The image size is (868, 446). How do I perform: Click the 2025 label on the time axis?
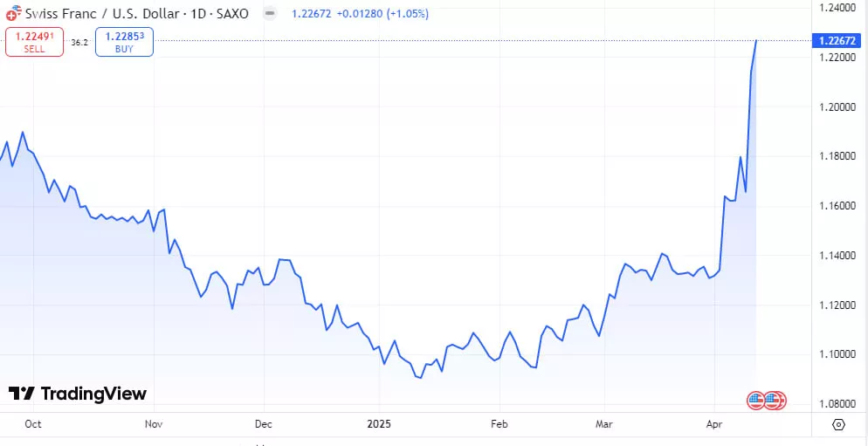coord(379,424)
